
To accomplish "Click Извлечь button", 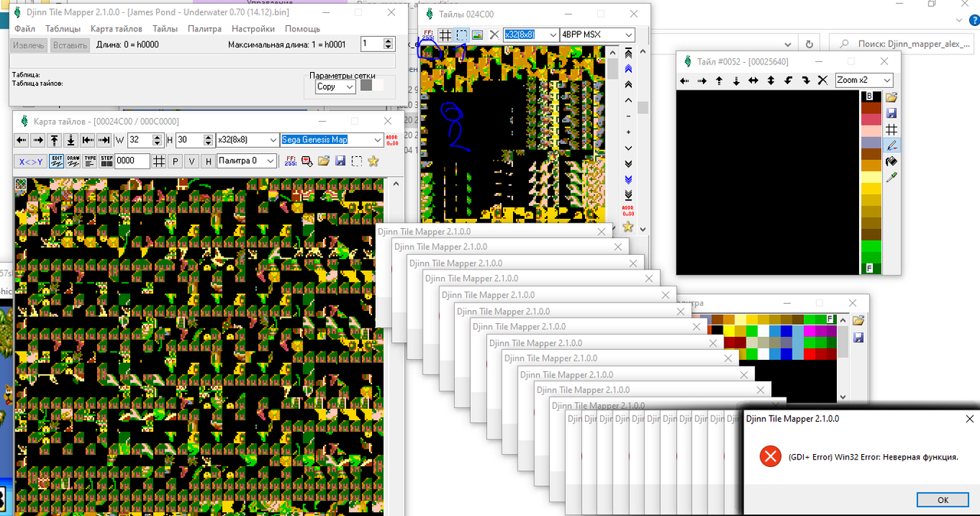I will click(x=28, y=45).
